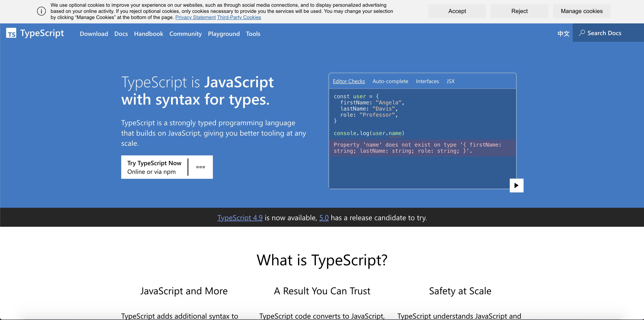644x320 pixels.
Task: Click the search magnifier icon
Action: click(582, 33)
